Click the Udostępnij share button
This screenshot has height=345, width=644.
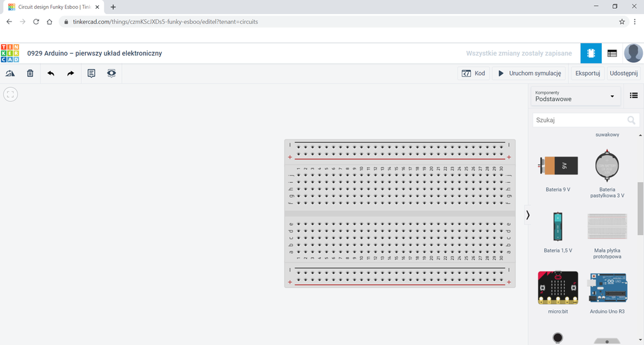[x=623, y=73]
